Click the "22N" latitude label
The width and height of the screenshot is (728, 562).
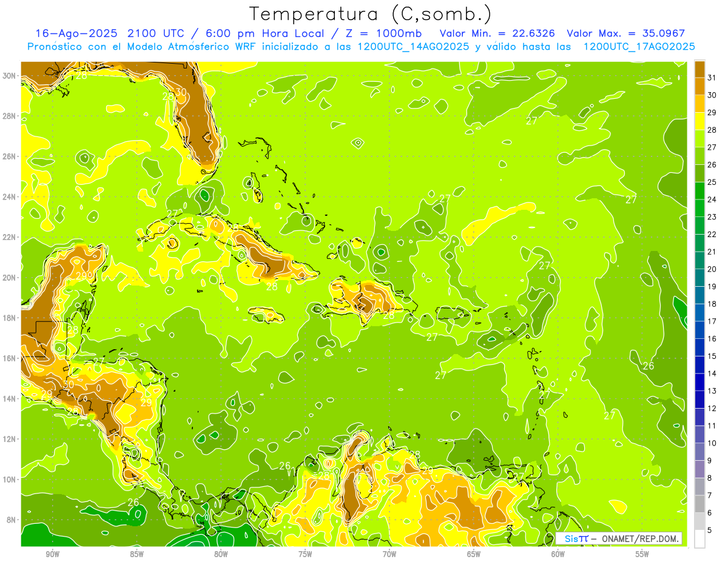coord(9,237)
